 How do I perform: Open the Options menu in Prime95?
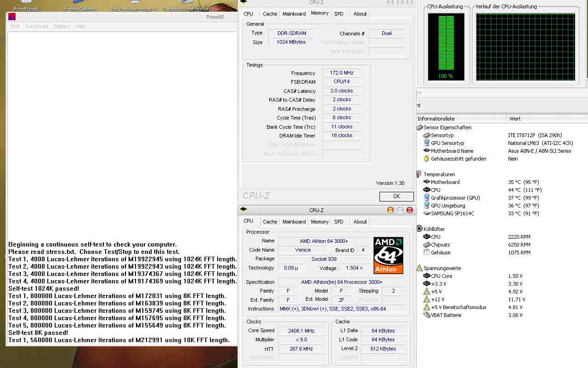(x=62, y=26)
